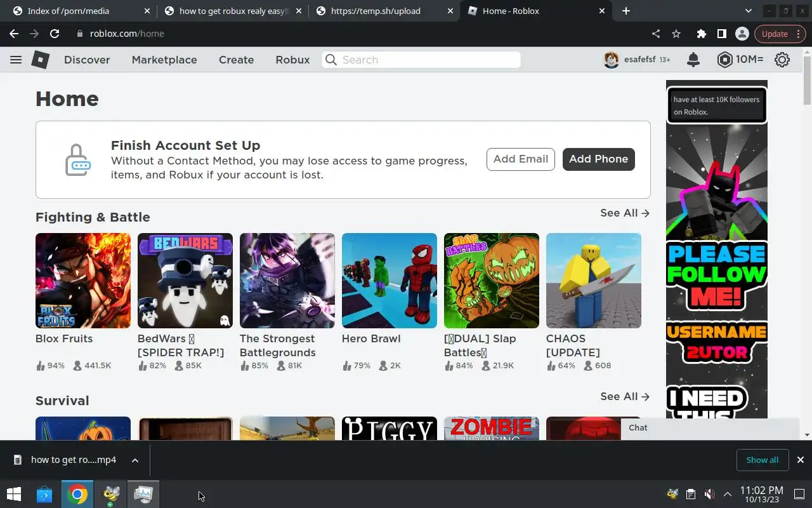This screenshot has width=812, height=508.
Task: Click the Roblox logo icon
Action: [x=41, y=60]
